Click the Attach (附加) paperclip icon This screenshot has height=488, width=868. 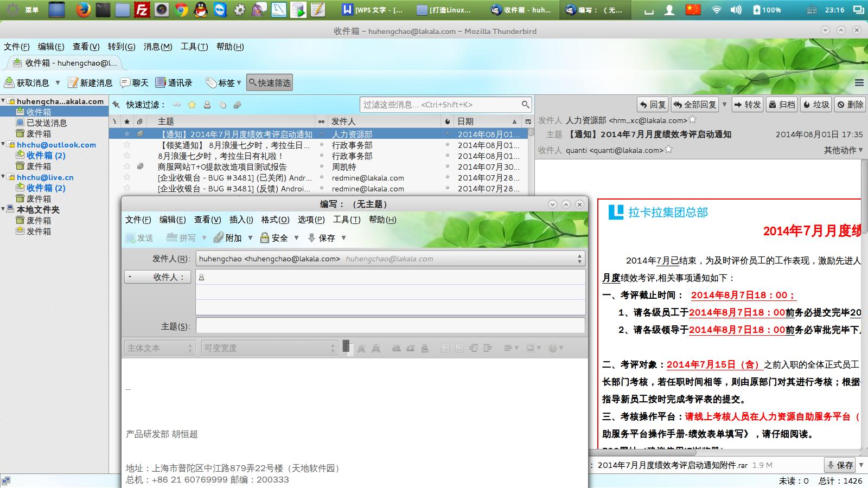click(x=219, y=237)
